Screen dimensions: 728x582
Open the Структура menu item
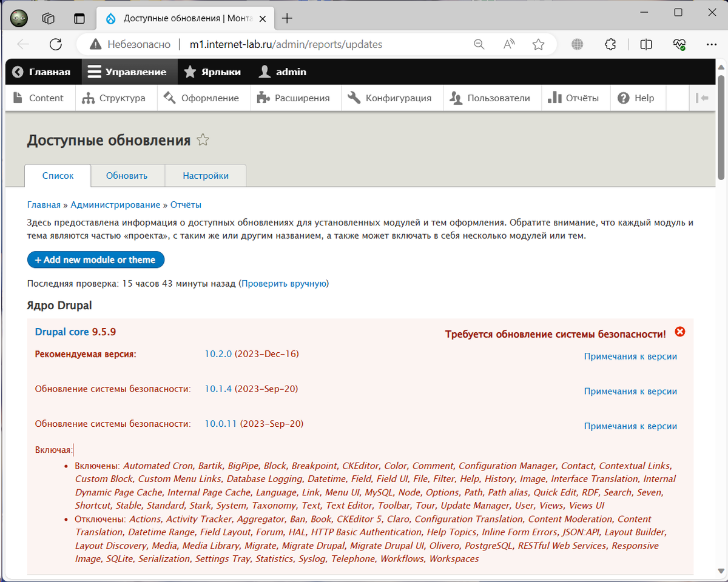pos(116,98)
